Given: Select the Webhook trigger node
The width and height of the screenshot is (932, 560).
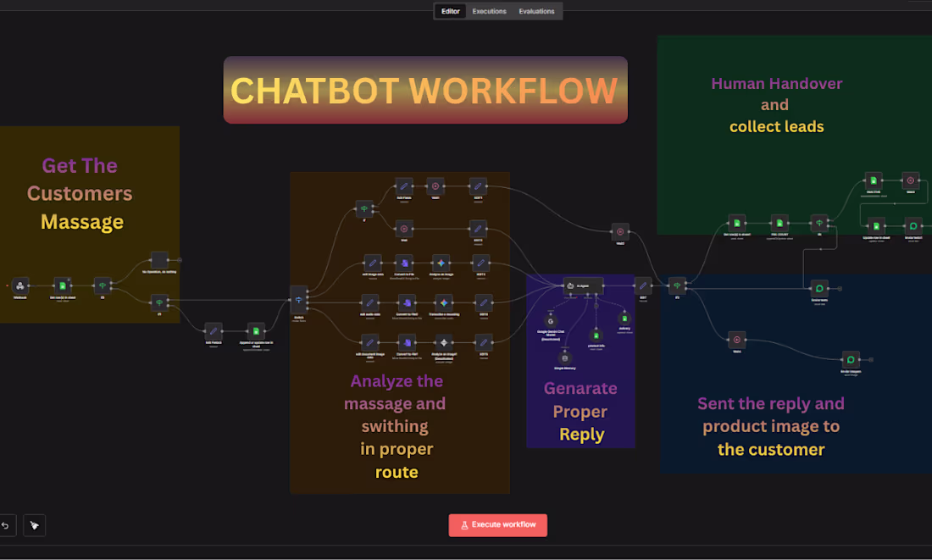Looking at the screenshot, I should (20, 286).
